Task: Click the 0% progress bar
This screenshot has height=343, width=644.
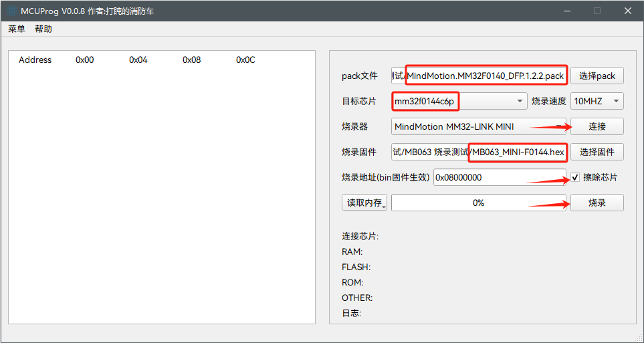Action: [x=478, y=203]
